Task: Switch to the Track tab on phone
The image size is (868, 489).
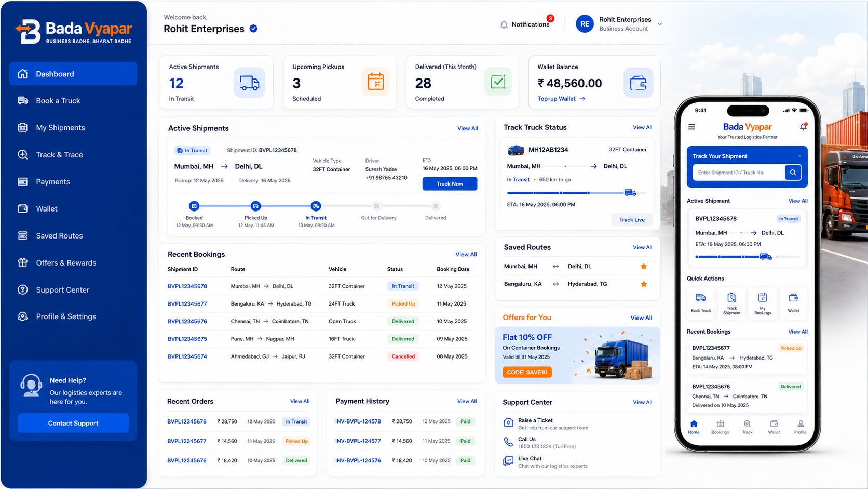Action: [747, 427]
